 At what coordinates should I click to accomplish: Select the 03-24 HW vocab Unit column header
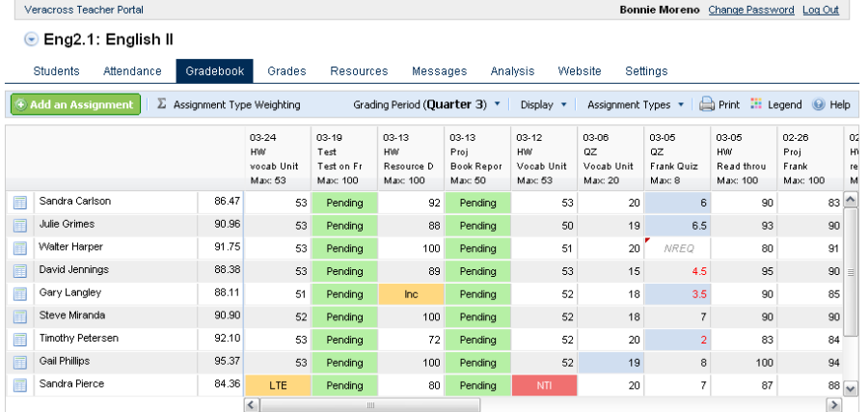[278, 158]
